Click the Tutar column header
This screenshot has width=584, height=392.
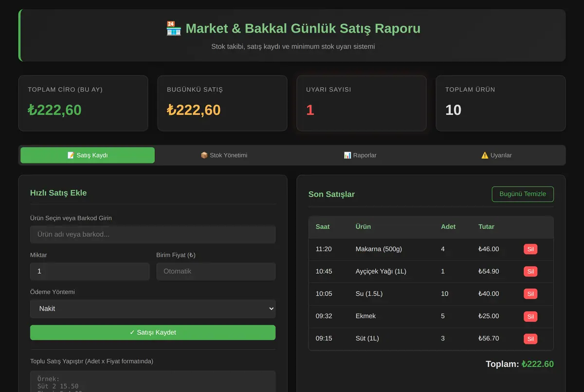[x=486, y=227]
